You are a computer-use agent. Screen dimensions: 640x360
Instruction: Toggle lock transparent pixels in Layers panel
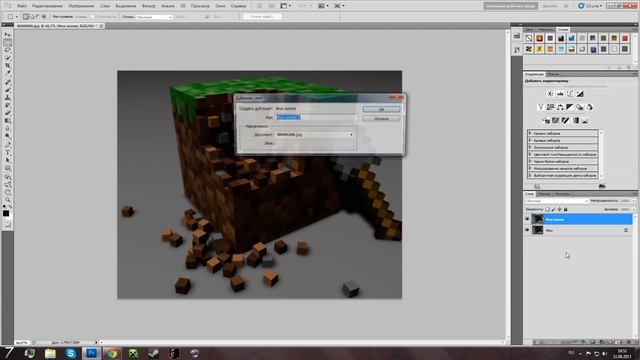tap(547, 209)
